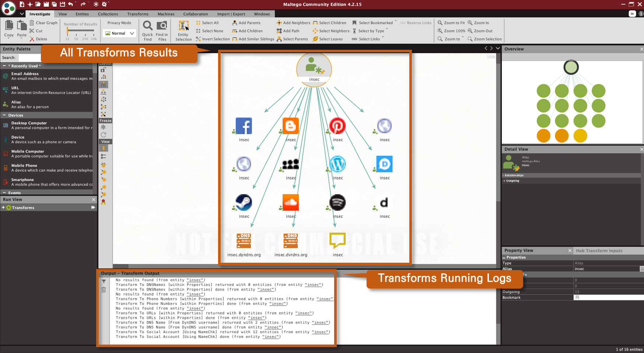The image size is (644, 353).
Task: Click the Alias property value field
Action: point(606,269)
